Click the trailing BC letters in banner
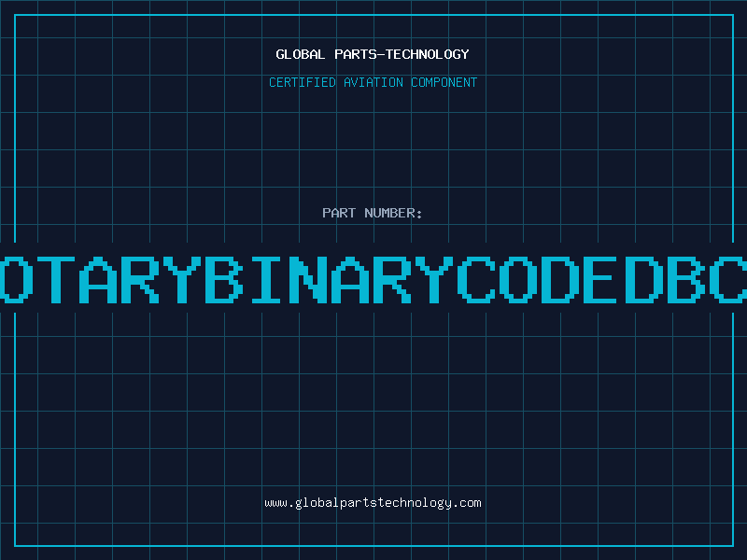 point(707,280)
